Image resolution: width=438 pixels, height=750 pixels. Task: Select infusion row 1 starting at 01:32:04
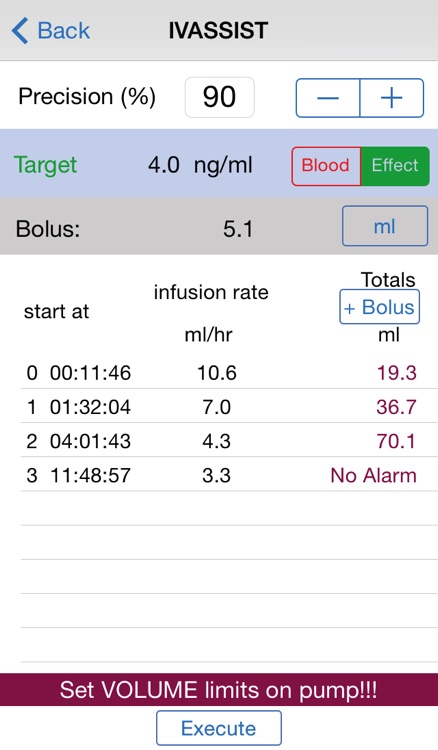click(x=221, y=406)
